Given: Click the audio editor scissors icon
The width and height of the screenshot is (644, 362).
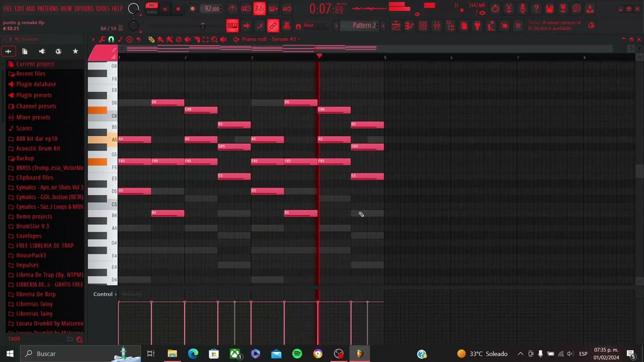Looking at the screenshot, I should [509, 9].
